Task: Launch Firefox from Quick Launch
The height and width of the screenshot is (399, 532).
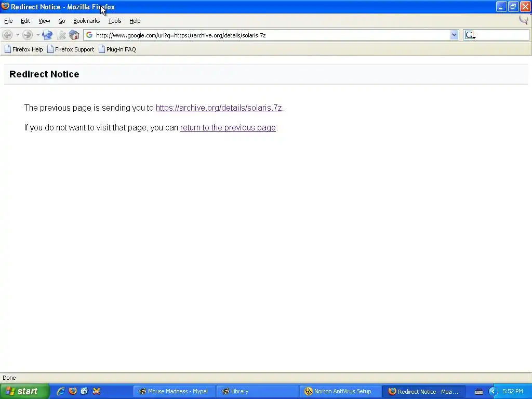Action: [73, 391]
